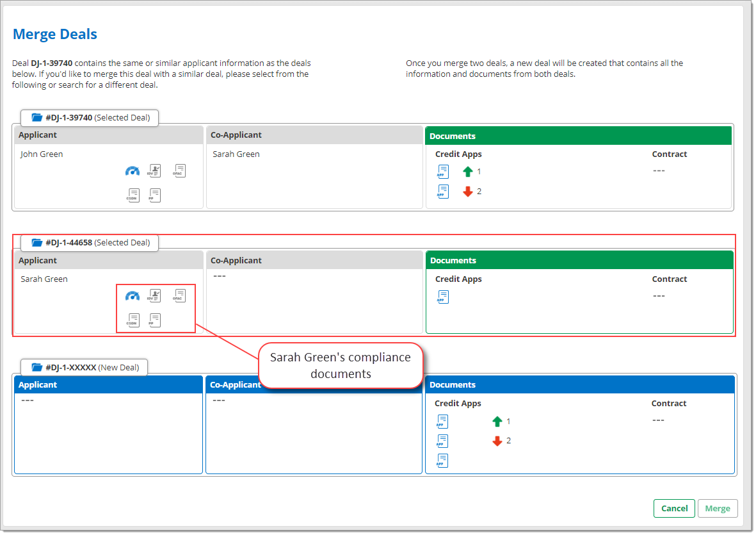This screenshot has width=756, height=535.
Task: Open Sarah Green's CSDN document icon in DJ-1-44658
Action: coord(133,320)
